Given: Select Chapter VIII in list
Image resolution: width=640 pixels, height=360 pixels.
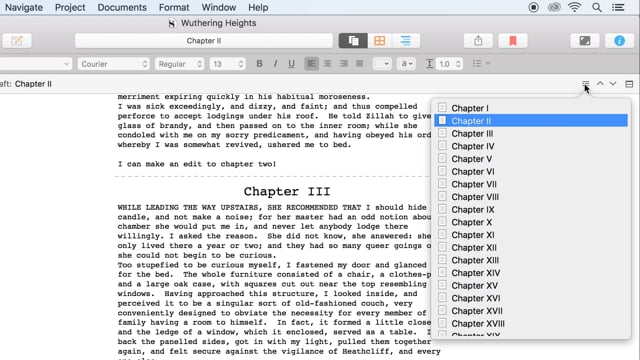Looking at the screenshot, I should click(x=531, y=197).
